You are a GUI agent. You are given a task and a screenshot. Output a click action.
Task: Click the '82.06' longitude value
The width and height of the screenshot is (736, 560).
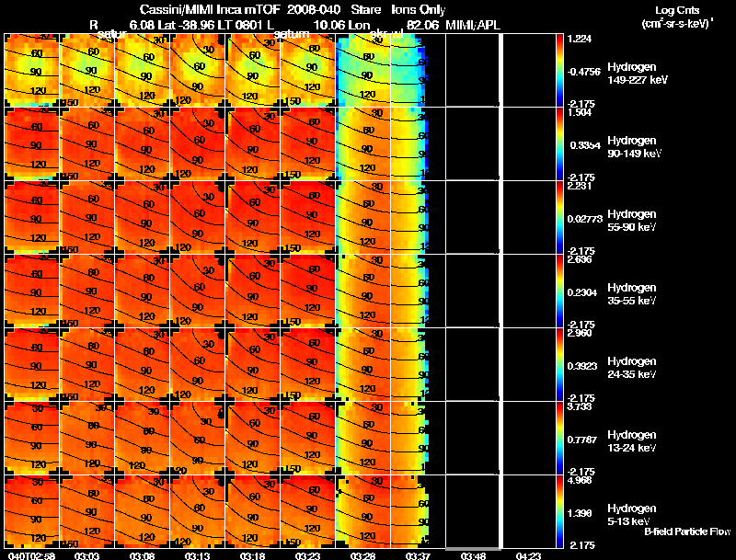422,26
